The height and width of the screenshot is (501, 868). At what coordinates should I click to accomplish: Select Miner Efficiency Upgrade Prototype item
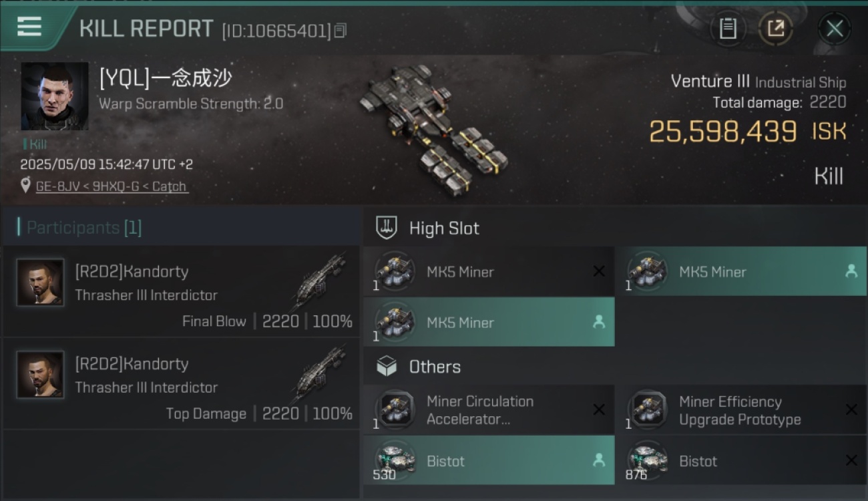click(x=741, y=410)
